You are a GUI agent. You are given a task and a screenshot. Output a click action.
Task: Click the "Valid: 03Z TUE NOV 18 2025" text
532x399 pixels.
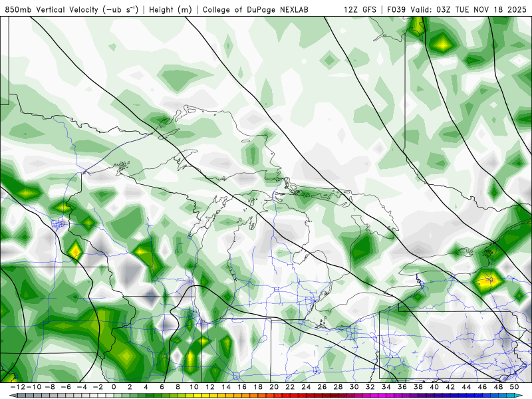coord(469,10)
